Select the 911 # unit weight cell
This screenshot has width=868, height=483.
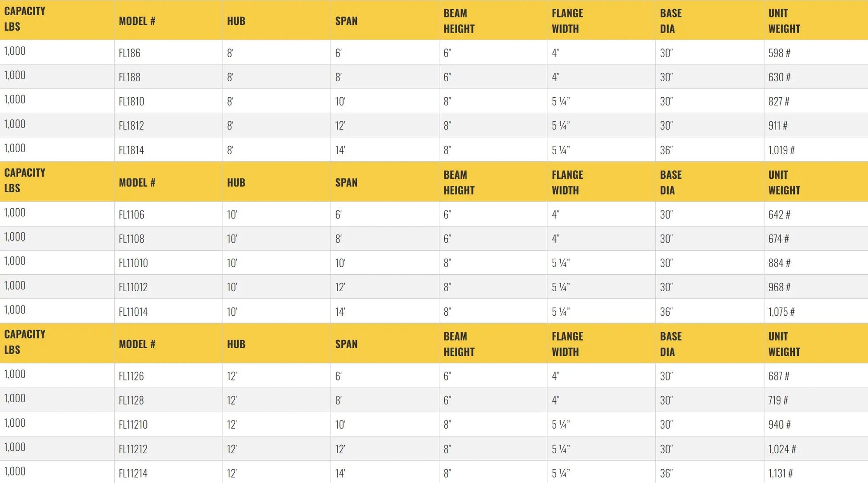[x=777, y=126]
